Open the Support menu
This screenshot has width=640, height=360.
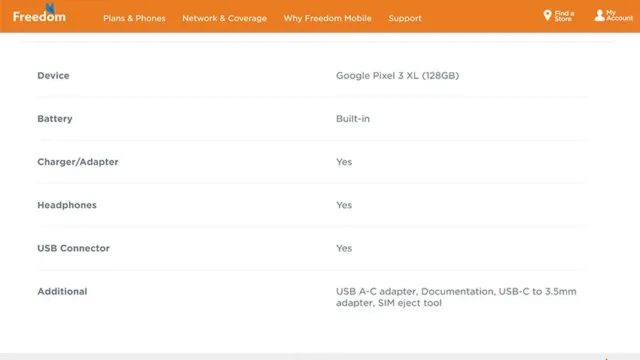pos(405,18)
